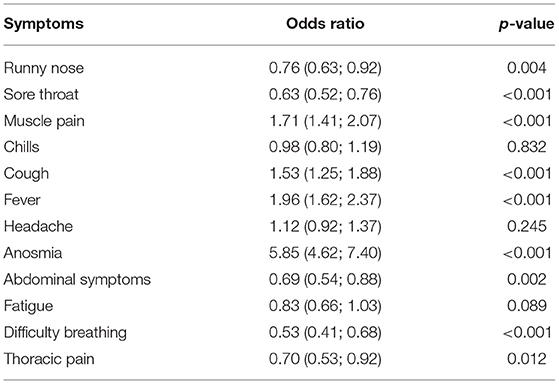The image size is (559, 384).
Task: Click the Muscle pain odds ratio value
Action: tap(325, 121)
